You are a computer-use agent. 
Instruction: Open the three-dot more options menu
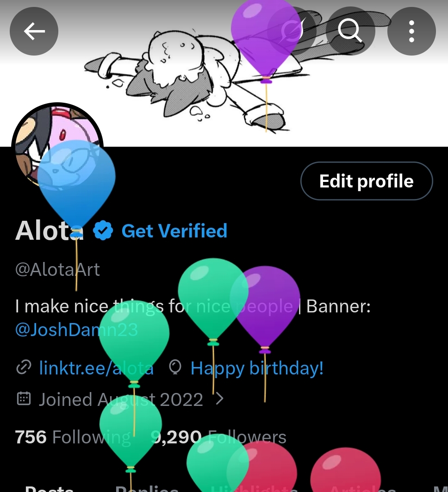pos(411,31)
